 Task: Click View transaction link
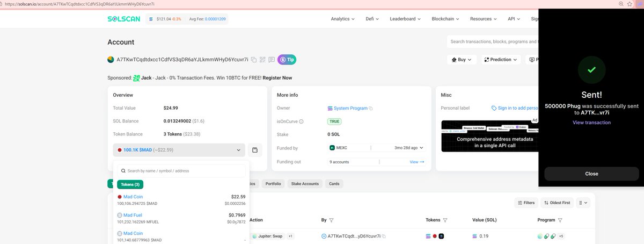591,123
